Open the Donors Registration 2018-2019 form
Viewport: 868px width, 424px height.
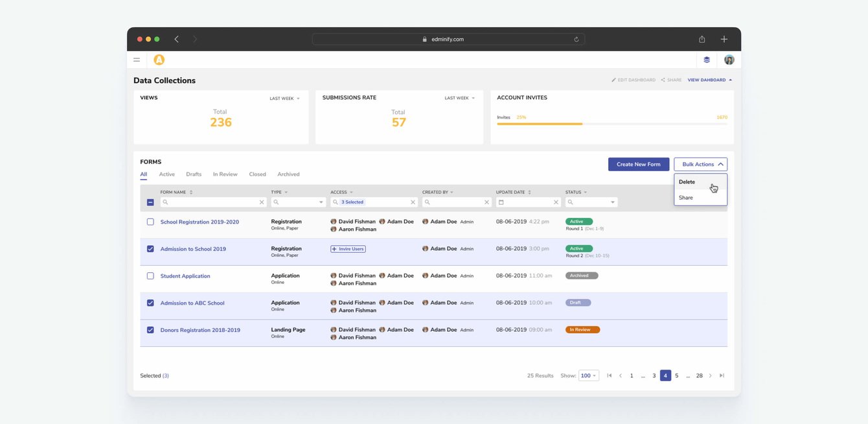click(x=200, y=330)
